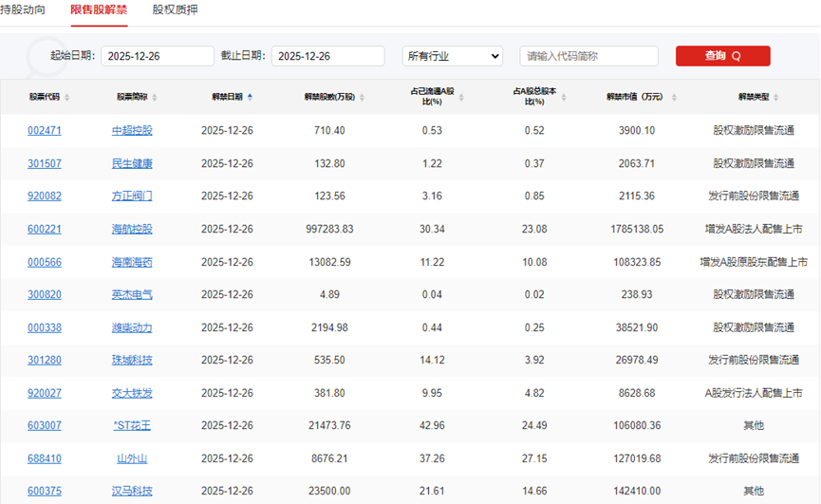This screenshot has width=821, height=504.
Task: Sort by 解禁类型 column sort icon
Action: (x=778, y=97)
